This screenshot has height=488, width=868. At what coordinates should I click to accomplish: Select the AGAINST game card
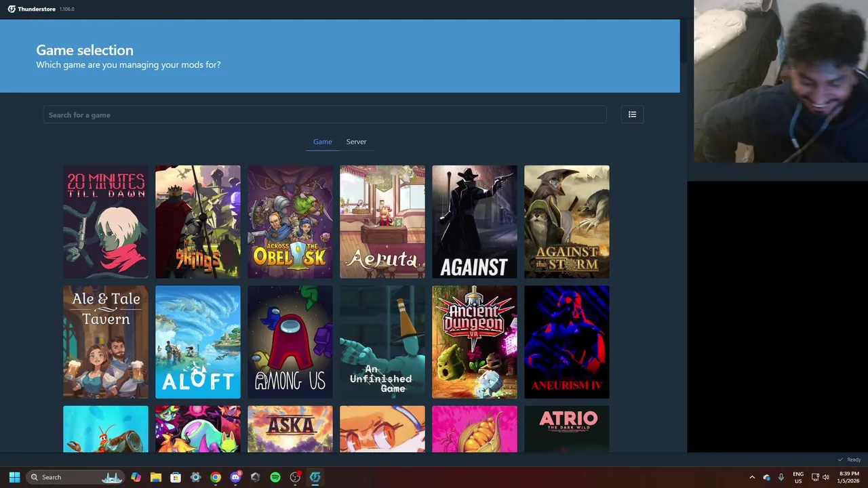(x=475, y=222)
